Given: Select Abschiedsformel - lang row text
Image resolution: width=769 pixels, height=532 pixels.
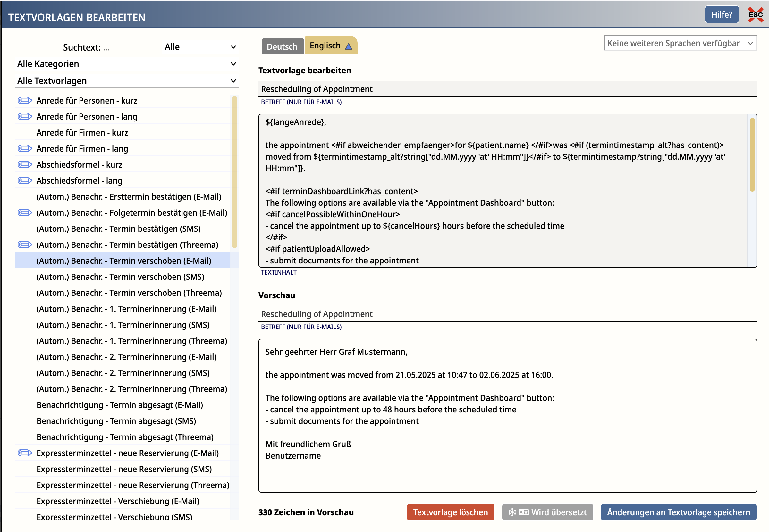Looking at the screenshot, I should click(x=79, y=180).
